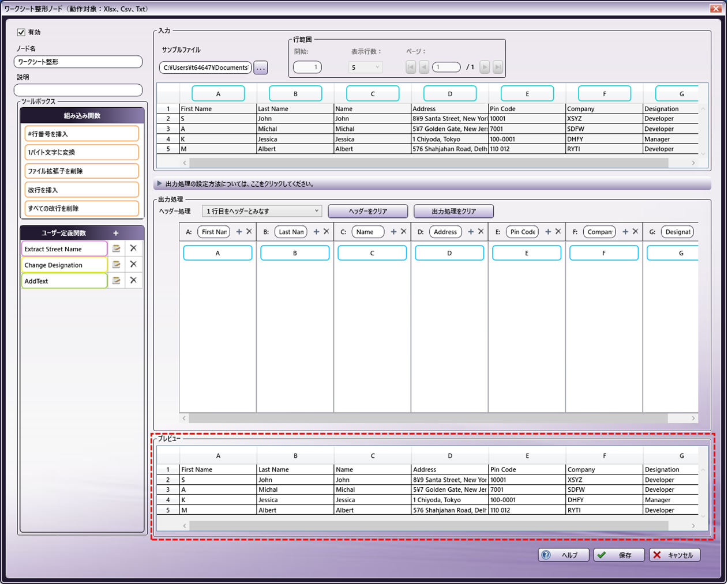Select the 改行を挿入 function
The width and height of the screenshot is (728, 584).
(82, 190)
